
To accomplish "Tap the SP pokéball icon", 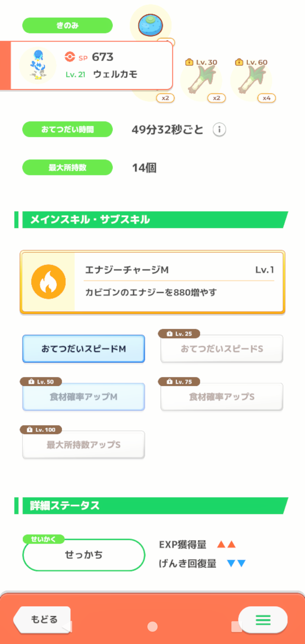I will [x=69, y=57].
